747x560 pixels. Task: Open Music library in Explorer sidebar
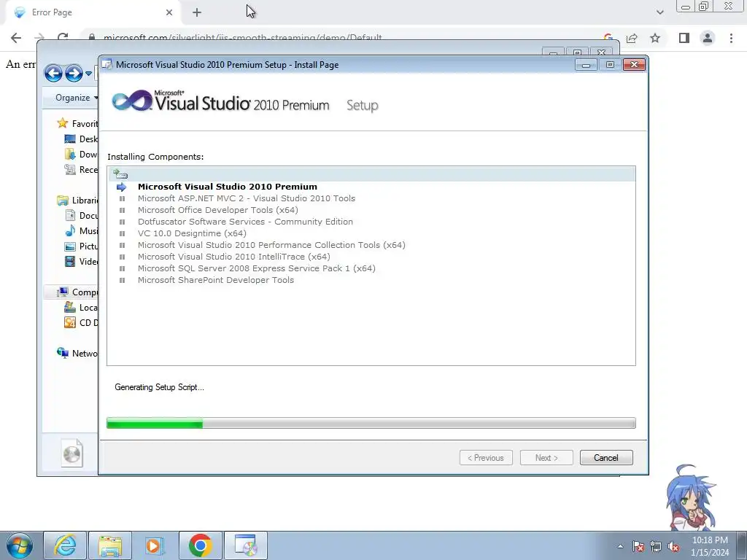tap(81, 231)
